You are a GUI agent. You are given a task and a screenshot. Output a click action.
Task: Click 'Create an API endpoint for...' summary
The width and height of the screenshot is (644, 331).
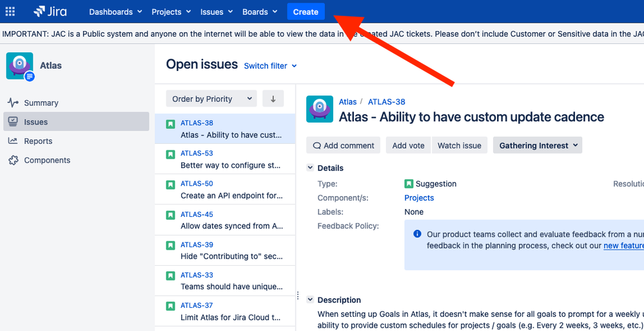[232, 196]
